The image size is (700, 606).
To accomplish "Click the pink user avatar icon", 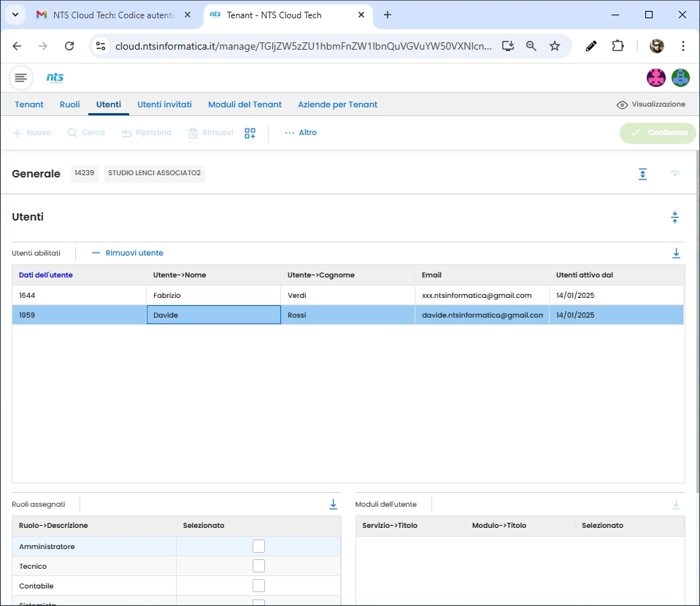I will pos(656,77).
